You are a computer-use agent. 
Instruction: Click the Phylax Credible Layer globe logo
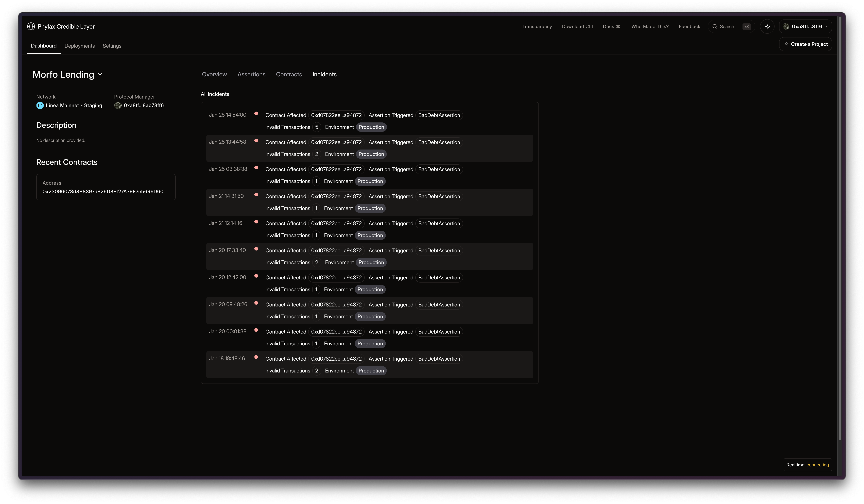point(31,26)
